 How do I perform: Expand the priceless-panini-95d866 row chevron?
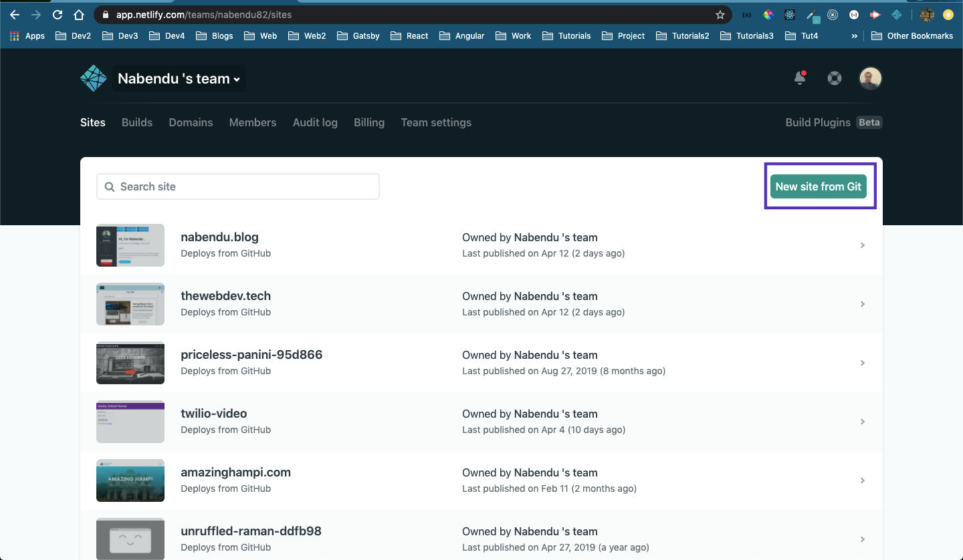(x=863, y=363)
